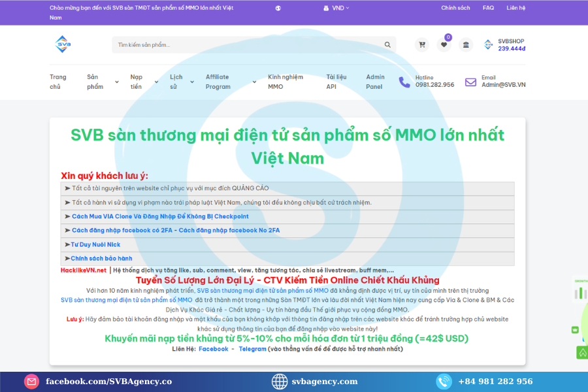This screenshot has width=588, height=392.
Task: Open the FAQ menu item
Action: click(488, 7)
